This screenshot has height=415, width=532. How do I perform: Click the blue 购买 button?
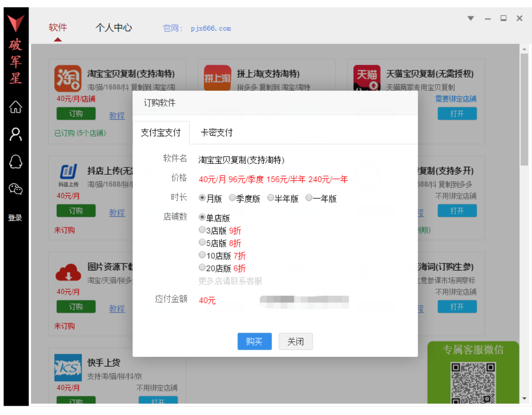click(x=255, y=341)
